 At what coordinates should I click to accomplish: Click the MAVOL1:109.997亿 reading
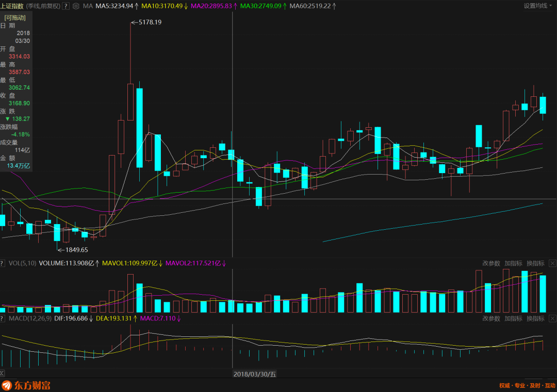[129, 263]
